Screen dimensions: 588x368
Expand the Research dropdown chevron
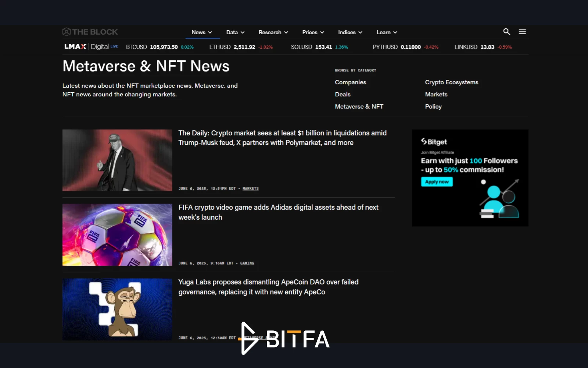coord(286,32)
